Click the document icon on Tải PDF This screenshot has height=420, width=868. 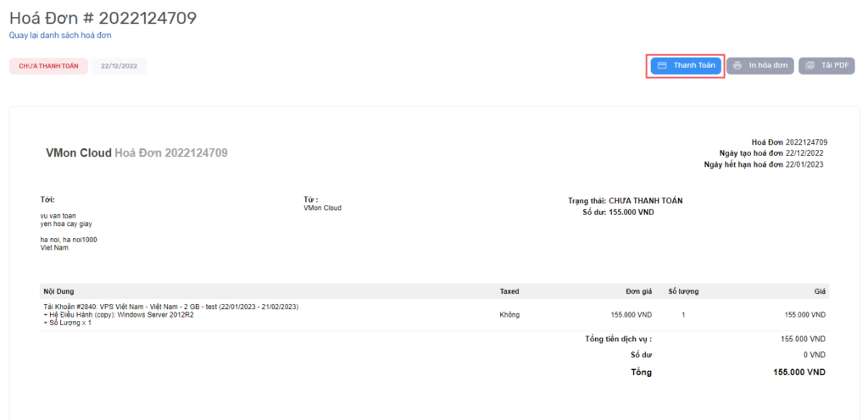pyautogui.click(x=810, y=66)
